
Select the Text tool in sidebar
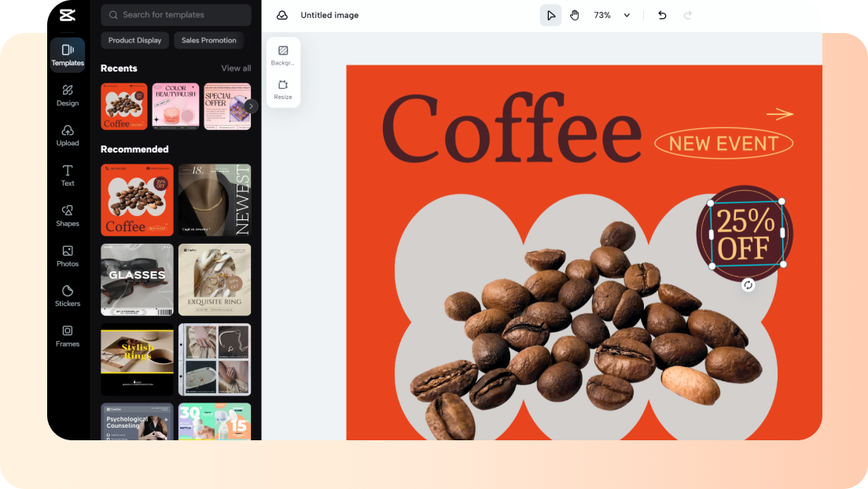(x=68, y=175)
